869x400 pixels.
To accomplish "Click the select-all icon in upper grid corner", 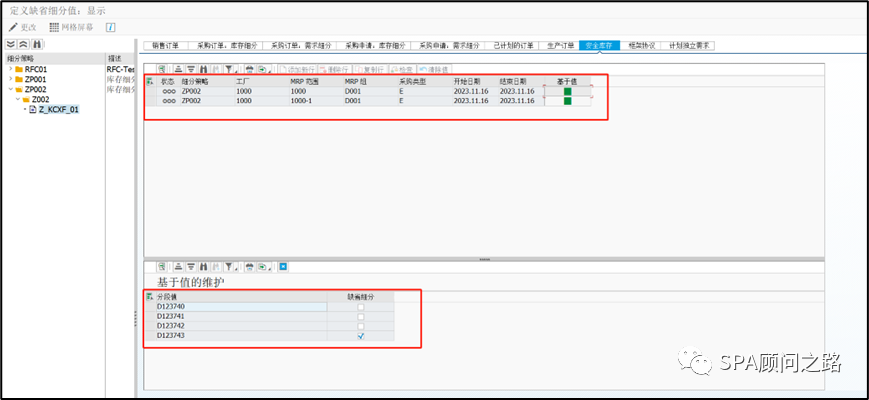I will (149, 81).
